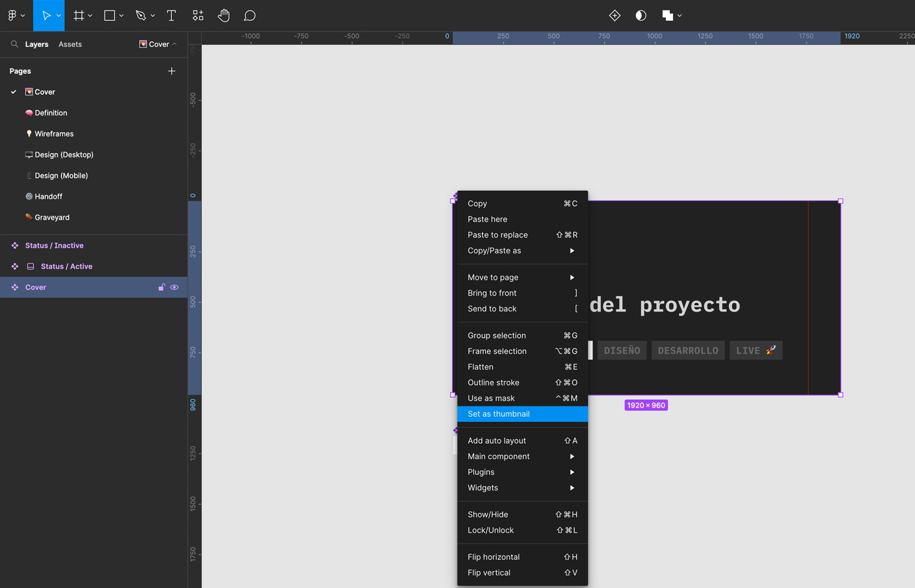Choose Copy from context menu
The height and width of the screenshot is (588, 915).
click(523, 204)
